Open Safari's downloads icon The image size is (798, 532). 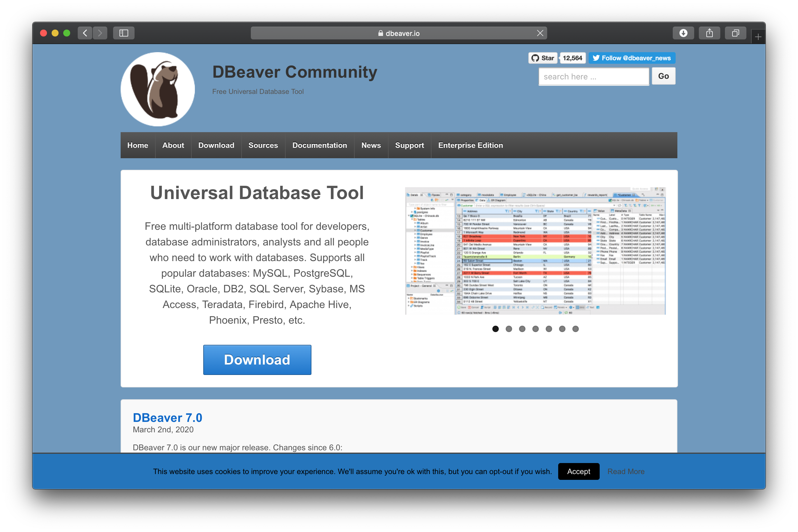point(683,33)
